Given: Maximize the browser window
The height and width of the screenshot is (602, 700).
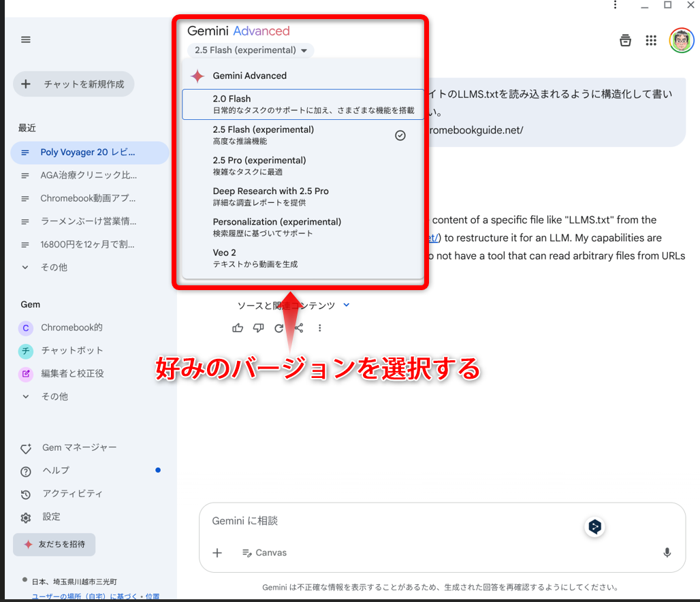Looking at the screenshot, I should (x=668, y=5).
